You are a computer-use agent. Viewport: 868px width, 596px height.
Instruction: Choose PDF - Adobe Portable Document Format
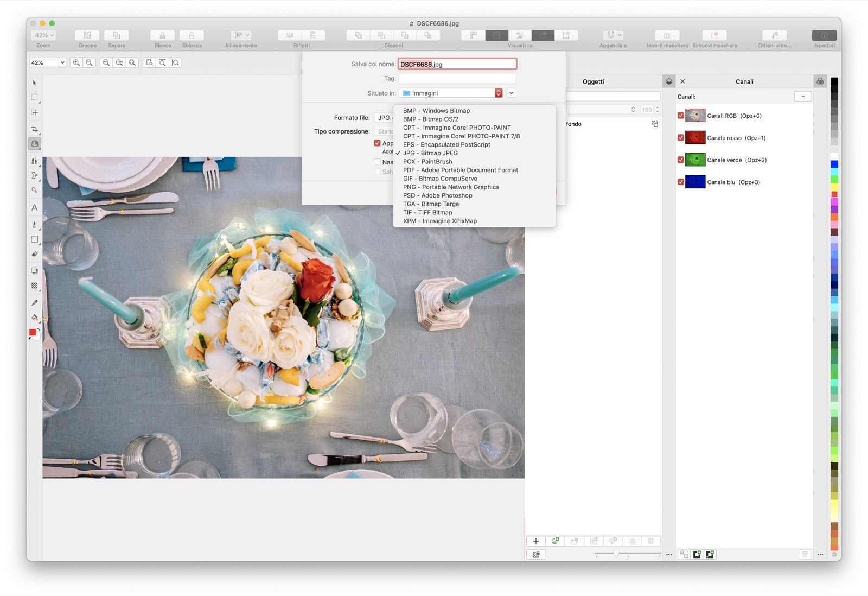(461, 170)
